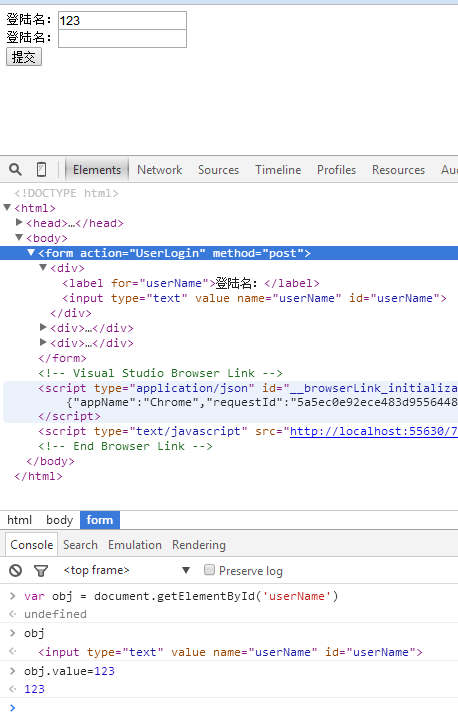Viewport: 458px width, 719px height.
Task: Toggle the device mode phone icon
Action: (41, 170)
